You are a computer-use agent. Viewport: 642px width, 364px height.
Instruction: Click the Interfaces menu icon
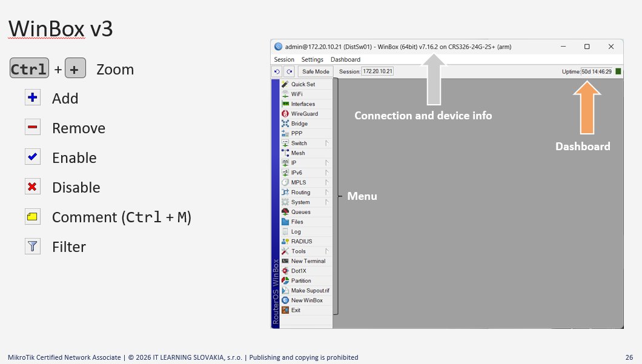pos(285,104)
